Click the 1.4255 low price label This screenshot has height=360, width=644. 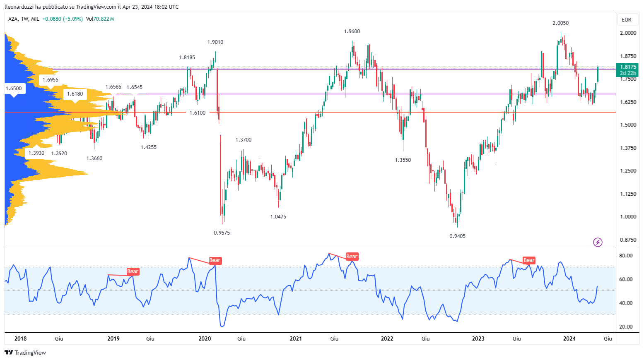coord(149,147)
